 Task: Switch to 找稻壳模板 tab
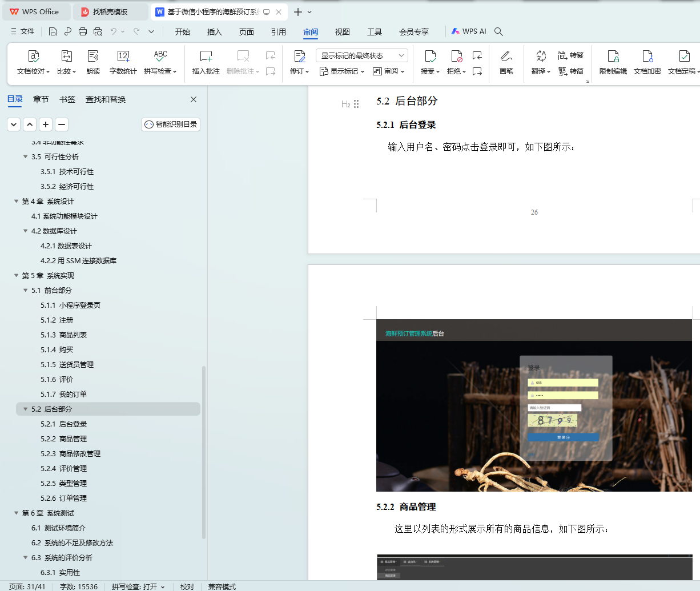110,11
